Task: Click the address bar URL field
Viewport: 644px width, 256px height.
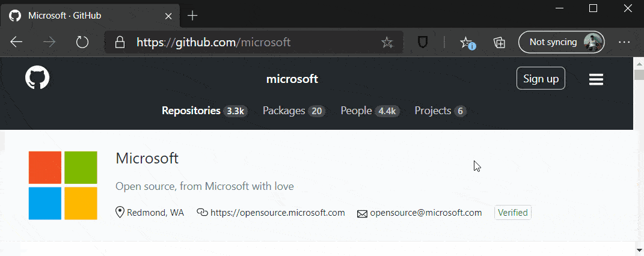Action: pyautogui.click(x=253, y=42)
